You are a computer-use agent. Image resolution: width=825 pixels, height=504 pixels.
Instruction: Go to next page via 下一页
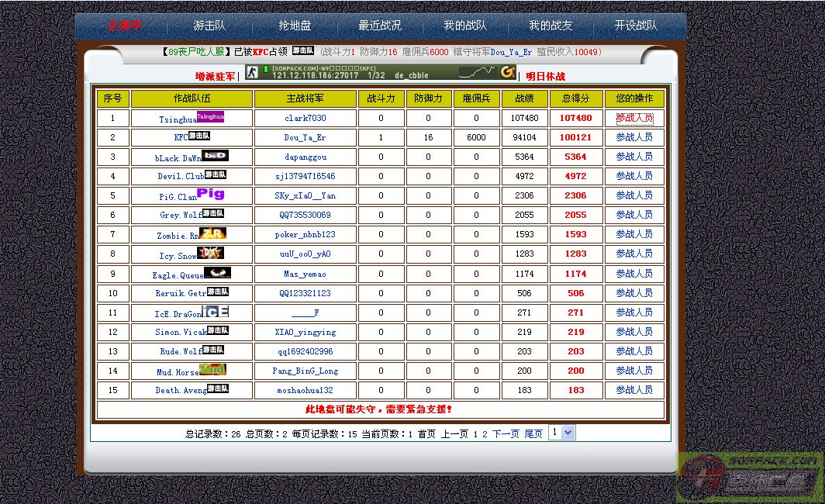506,434
